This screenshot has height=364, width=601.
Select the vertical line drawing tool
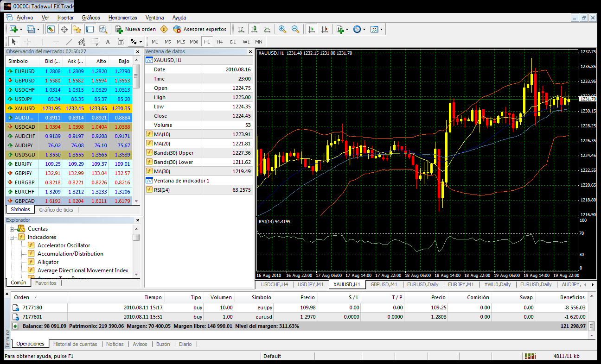pyautogui.click(x=43, y=42)
